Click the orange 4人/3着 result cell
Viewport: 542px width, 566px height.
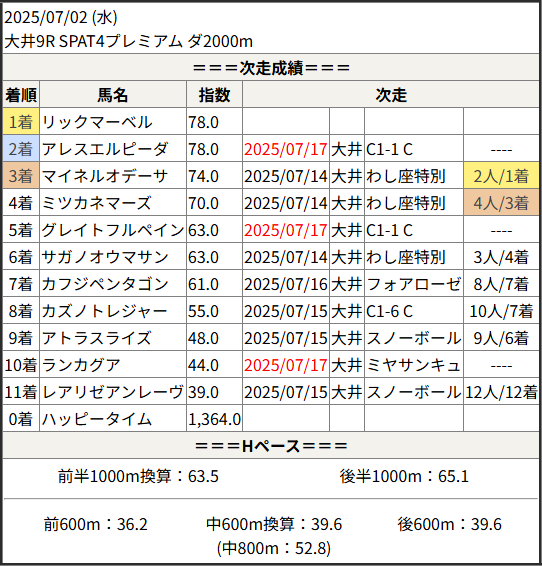coord(501,203)
